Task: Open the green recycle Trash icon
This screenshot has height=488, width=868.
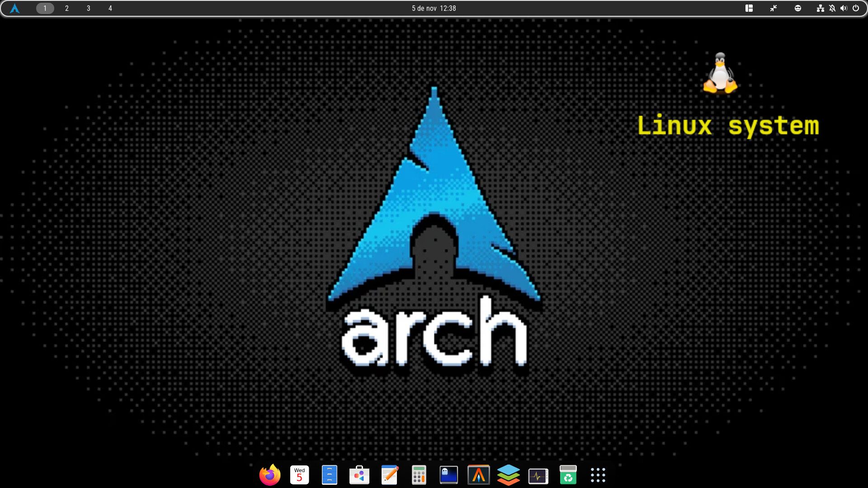Action: click(x=568, y=475)
